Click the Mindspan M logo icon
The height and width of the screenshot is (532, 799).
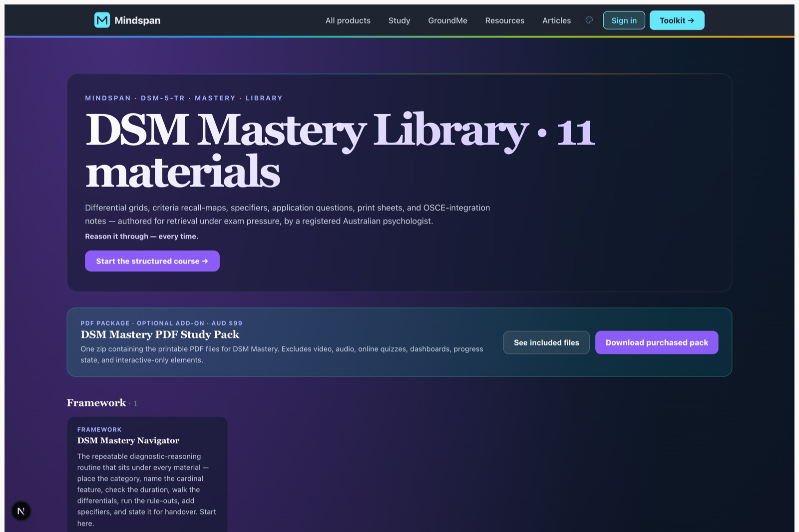click(102, 20)
